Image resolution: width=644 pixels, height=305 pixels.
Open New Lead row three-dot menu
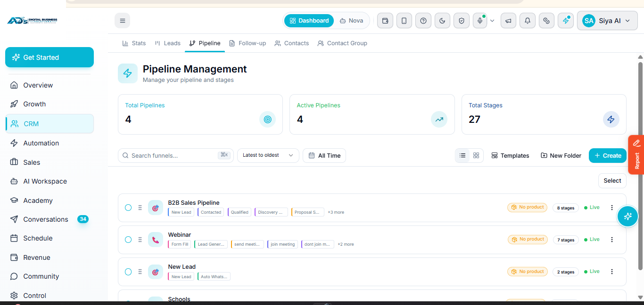click(x=612, y=272)
